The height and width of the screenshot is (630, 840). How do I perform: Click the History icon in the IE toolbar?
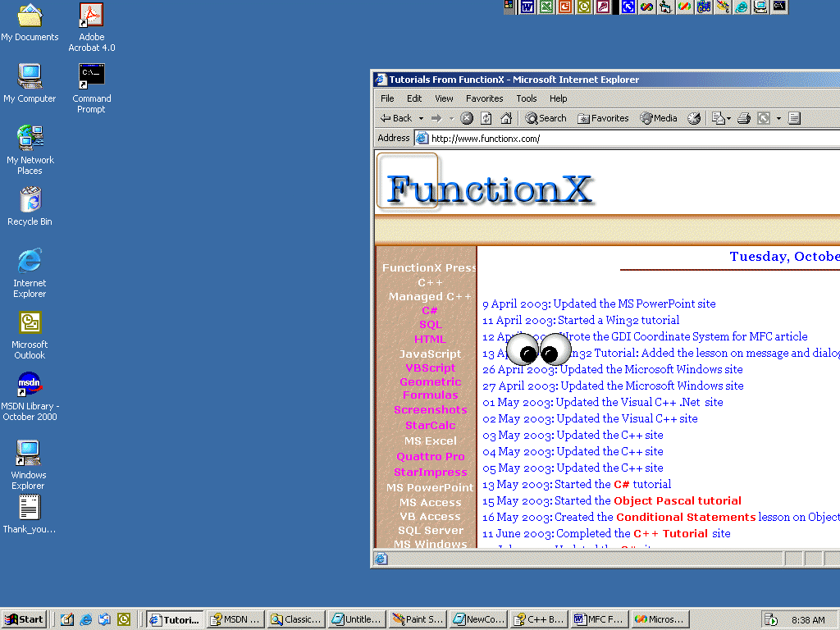tap(694, 118)
